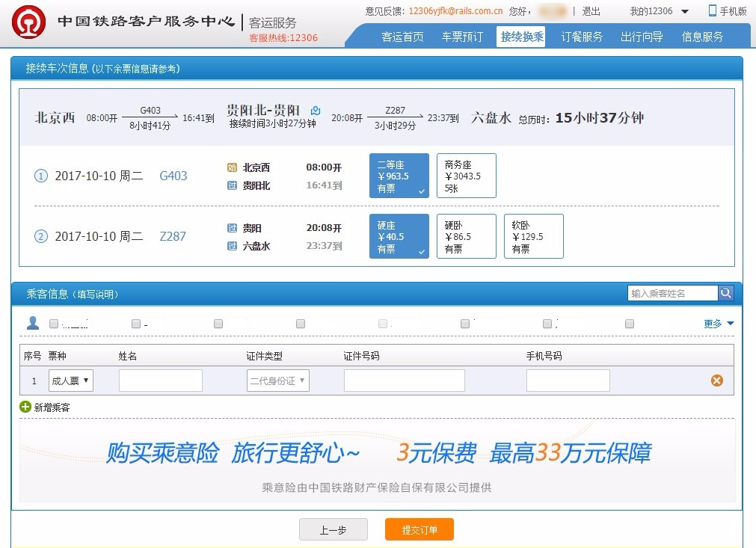Click the location icon beside 贵阳北-贵阳

[x=315, y=109]
